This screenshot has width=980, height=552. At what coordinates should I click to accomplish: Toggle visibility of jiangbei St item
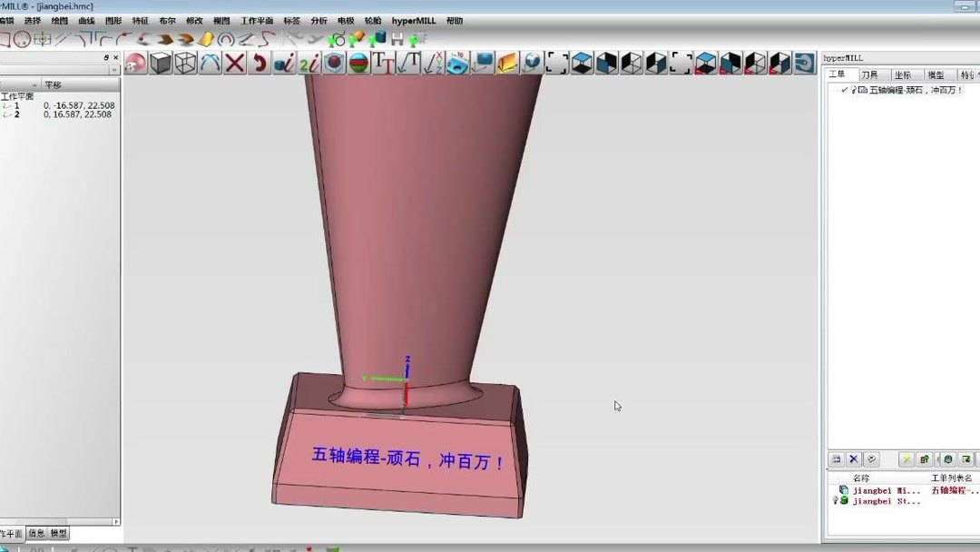click(835, 500)
